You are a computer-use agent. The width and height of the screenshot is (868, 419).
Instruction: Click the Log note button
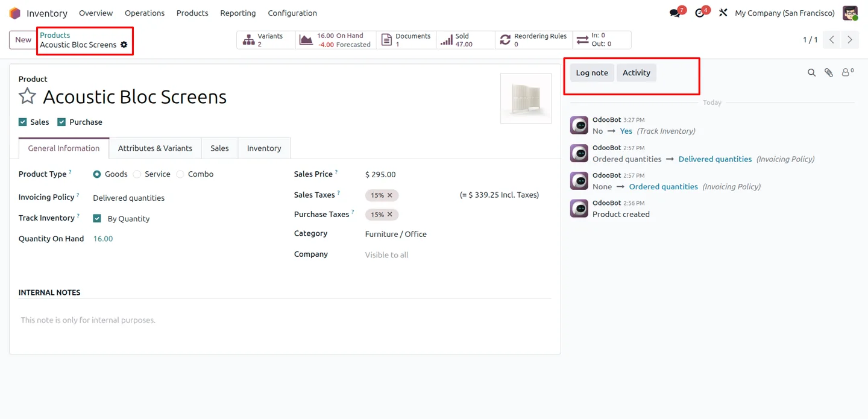tap(592, 73)
